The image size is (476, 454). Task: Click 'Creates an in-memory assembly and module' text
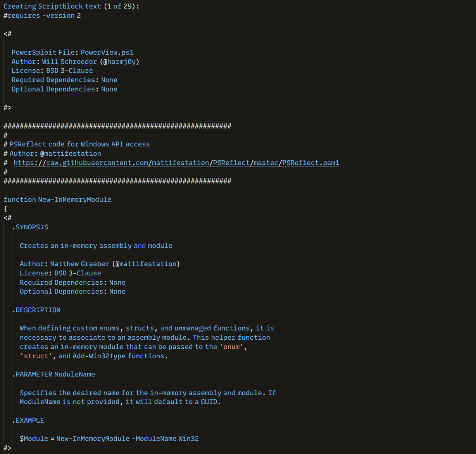(x=96, y=246)
